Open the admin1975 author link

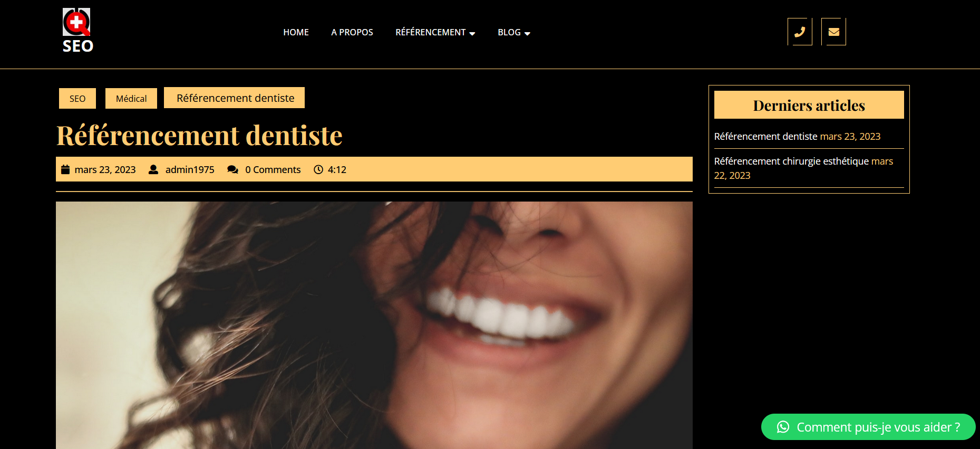190,169
